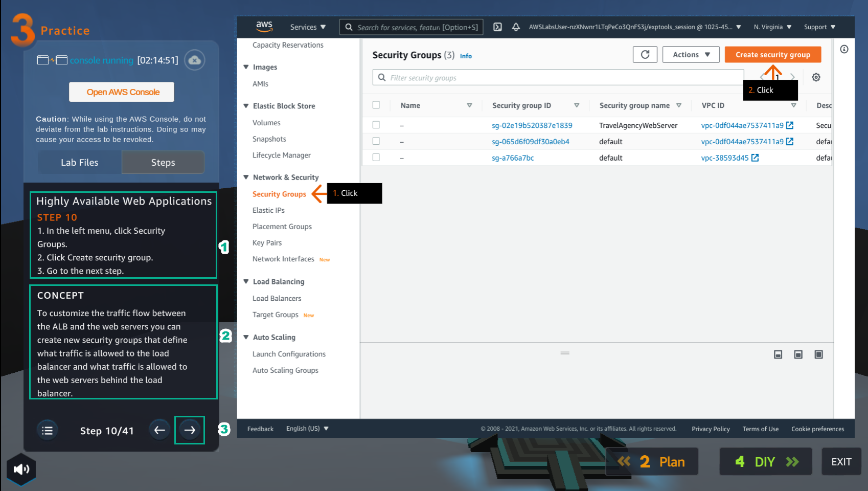Screen dimensions: 868x491
Task: Click the refresh security groups icon button
Action: coord(645,55)
